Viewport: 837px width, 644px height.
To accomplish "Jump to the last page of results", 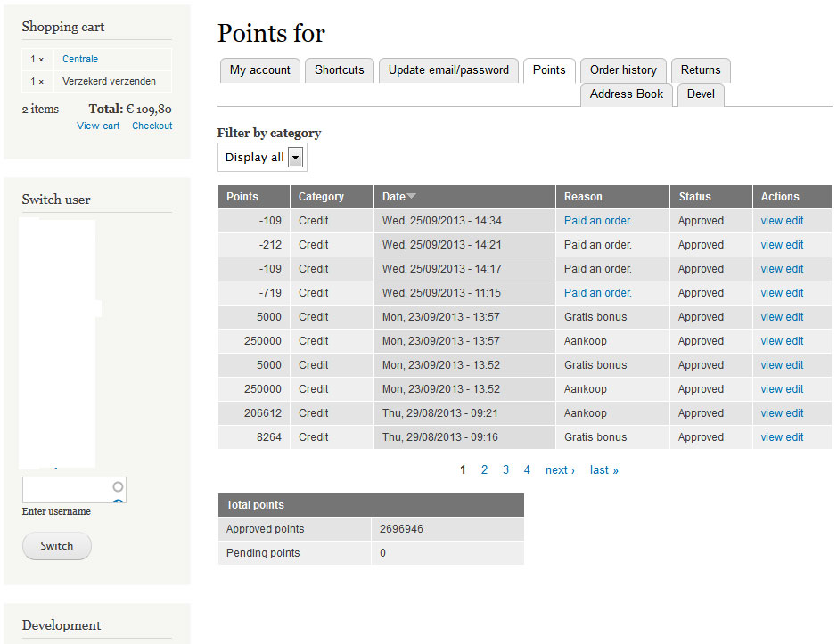I will point(603,469).
